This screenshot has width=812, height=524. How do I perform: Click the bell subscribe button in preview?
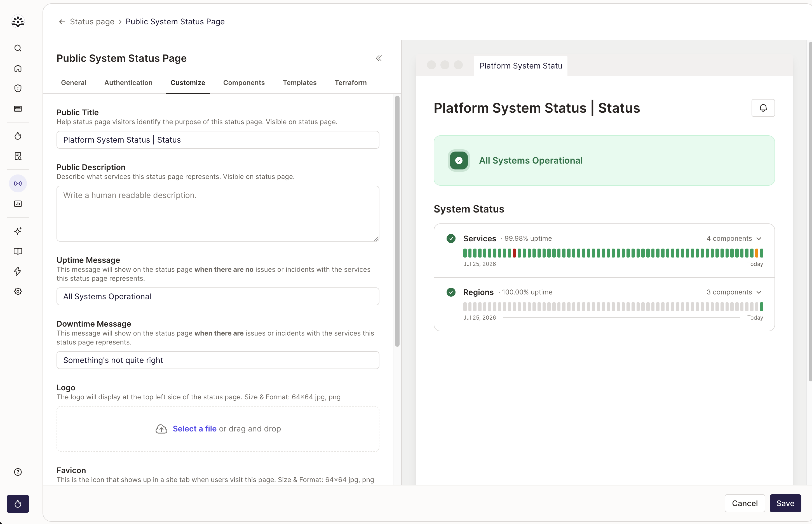click(x=763, y=108)
